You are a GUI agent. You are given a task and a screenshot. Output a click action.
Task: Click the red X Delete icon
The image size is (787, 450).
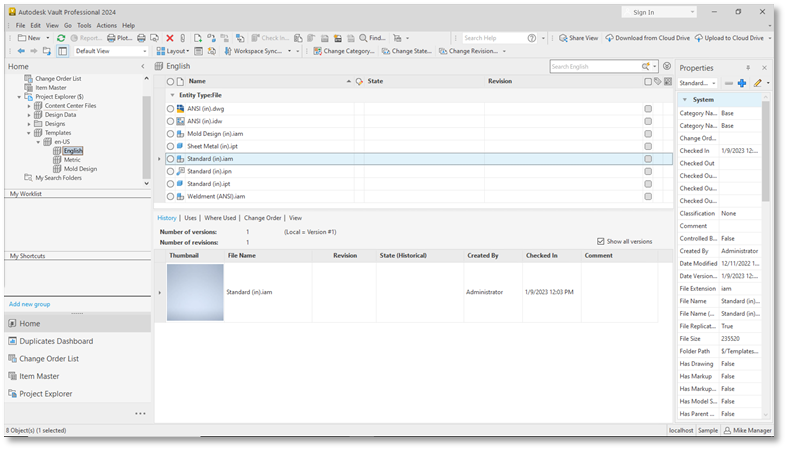(170, 38)
